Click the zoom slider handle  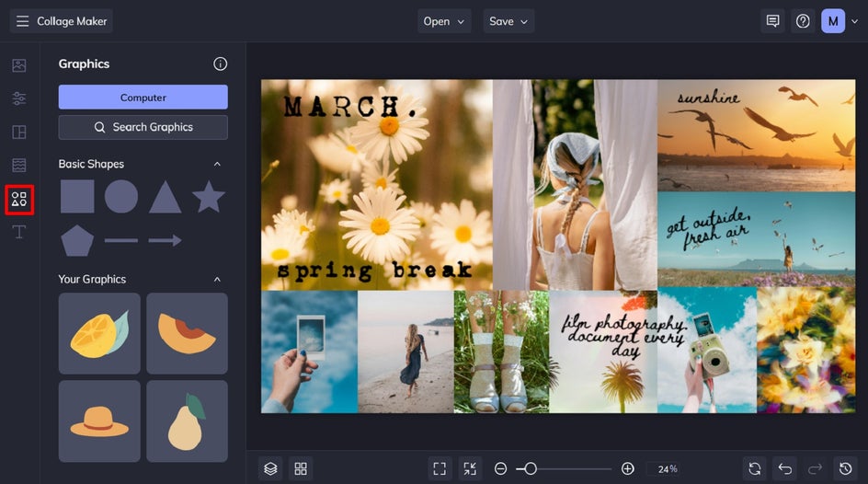pos(531,469)
